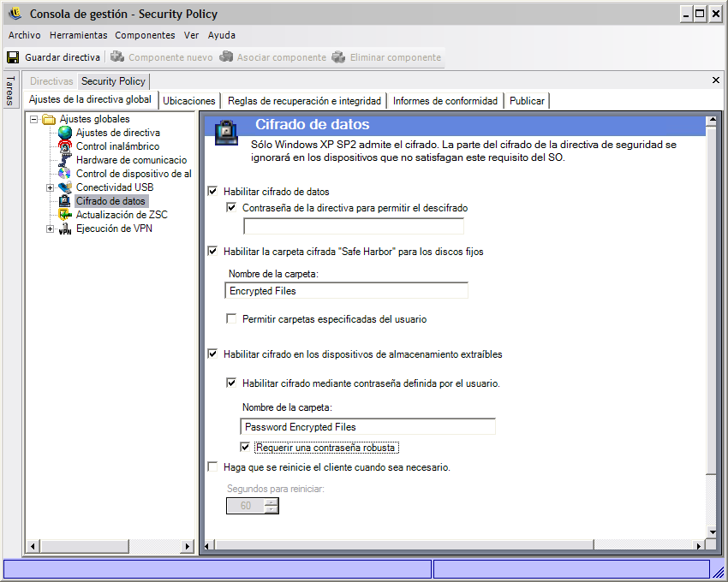Enable Permitir carpetas especificadas del usuario
The height and width of the screenshot is (582, 728).
coord(231,319)
